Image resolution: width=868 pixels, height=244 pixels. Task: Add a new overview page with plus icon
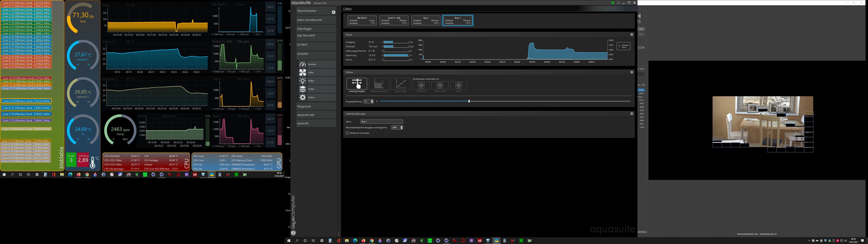(x=334, y=12)
